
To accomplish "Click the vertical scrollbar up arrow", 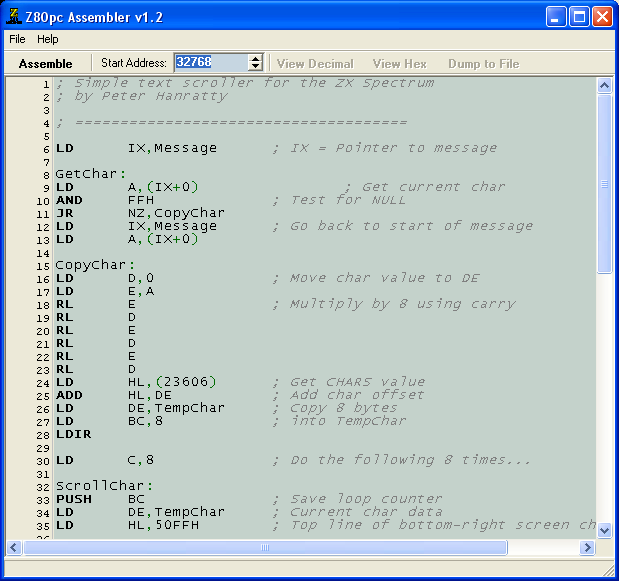I will pos(604,86).
